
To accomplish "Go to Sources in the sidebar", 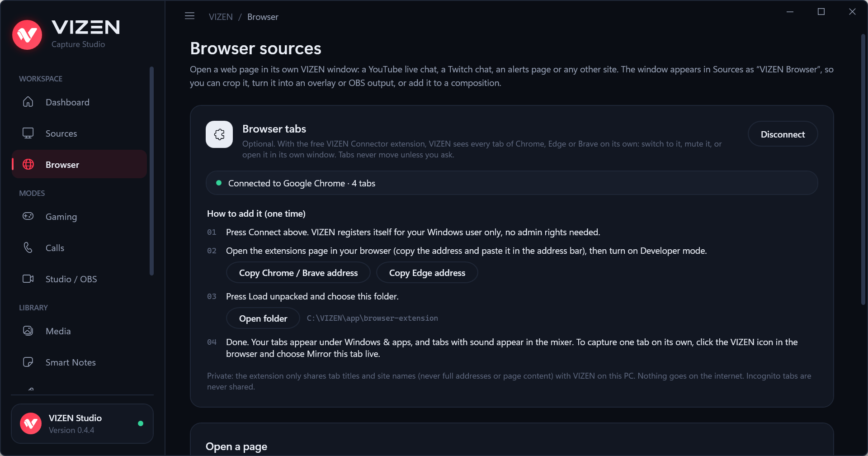I will [79, 133].
